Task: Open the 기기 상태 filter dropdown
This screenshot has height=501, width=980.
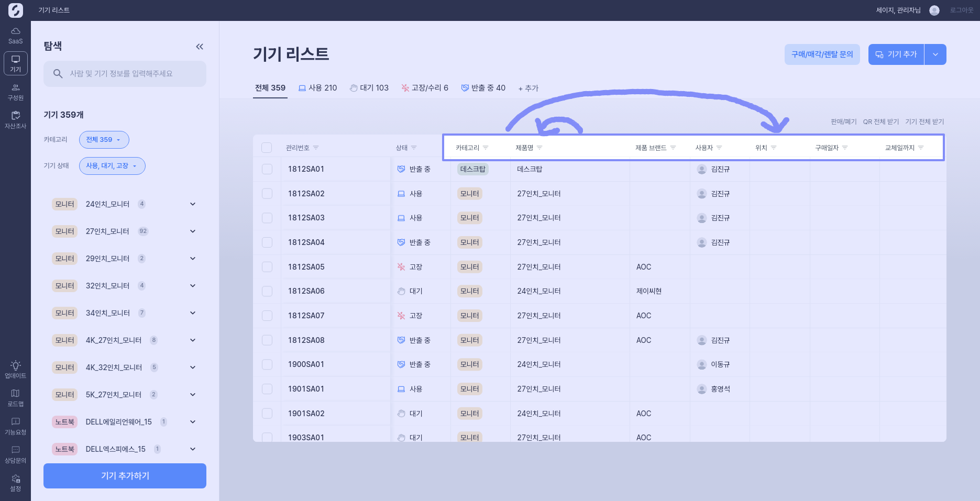Action: (112, 166)
